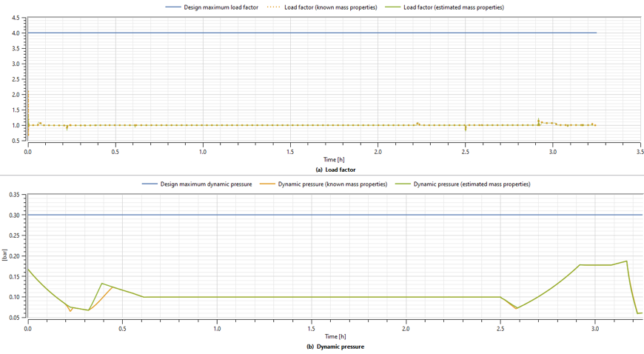
Task: Click the Time [h] axis title of dynamic pressure chart
Action: [334, 336]
